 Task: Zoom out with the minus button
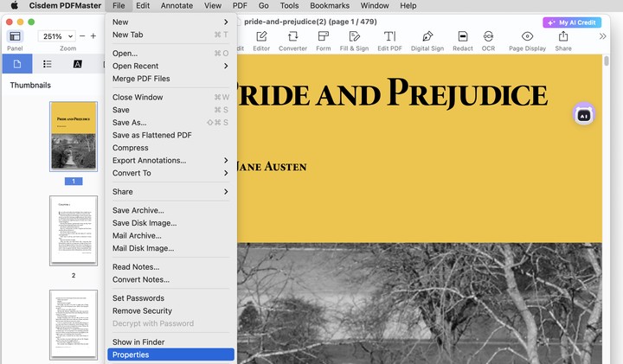(x=82, y=36)
